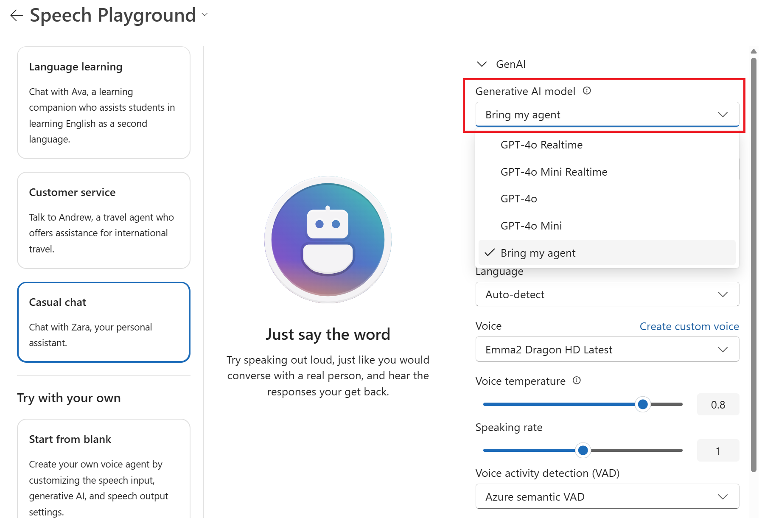Click the scrollbar up arrow in settings panel
The width and height of the screenshot is (762, 532).
coord(754,51)
